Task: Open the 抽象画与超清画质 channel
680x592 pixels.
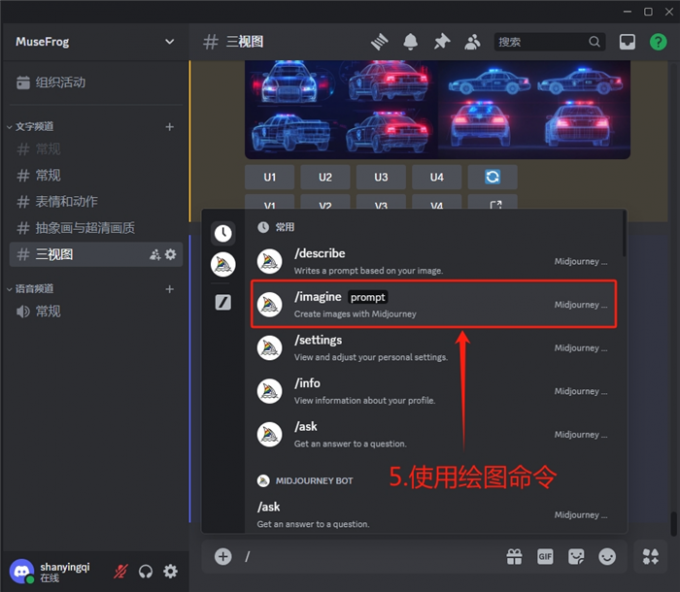Action: click(x=95, y=228)
